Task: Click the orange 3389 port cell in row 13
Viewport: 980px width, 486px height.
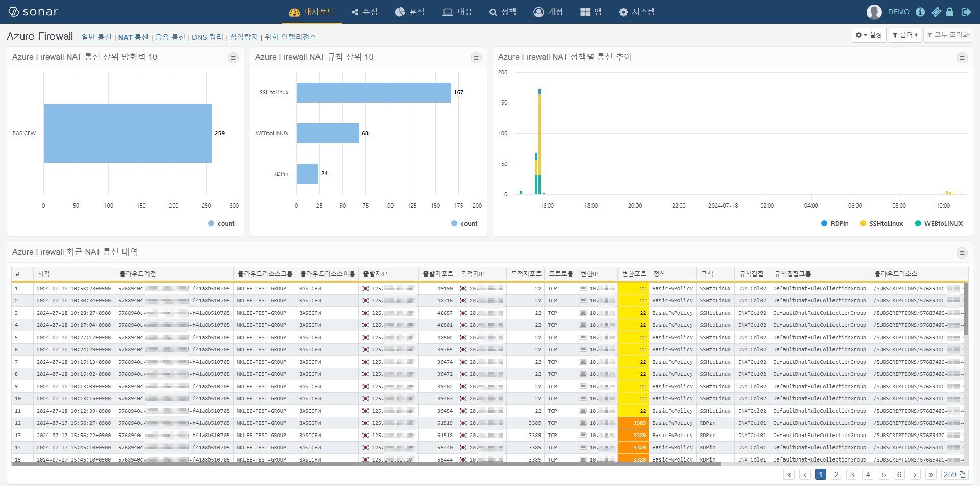Action: (633, 436)
